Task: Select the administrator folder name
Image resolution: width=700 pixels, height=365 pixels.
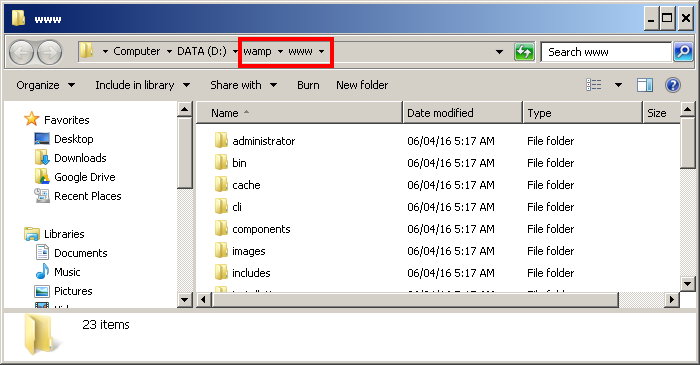Action: coord(264,141)
